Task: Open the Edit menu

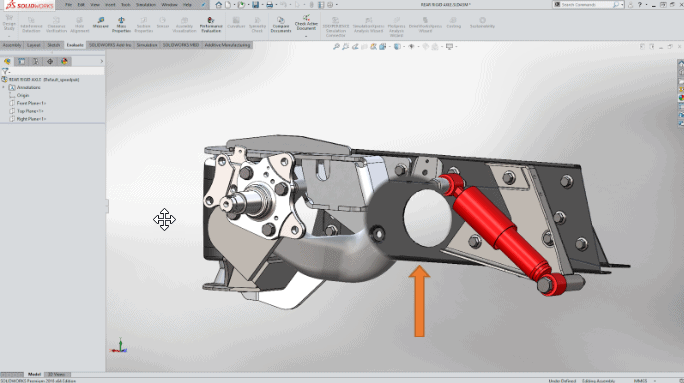Action: (81, 5)
